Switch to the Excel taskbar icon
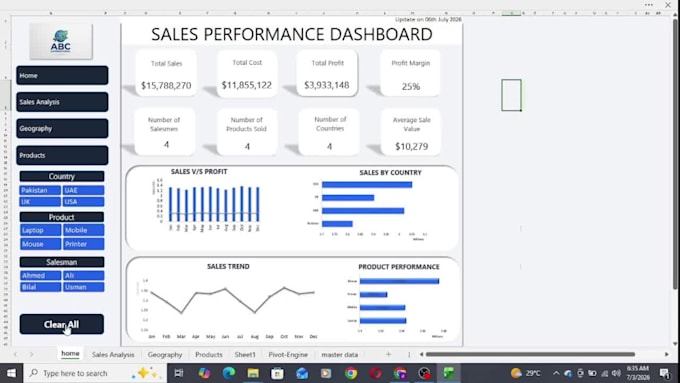This screenshot has width=680, height=383. click(449, 373)
